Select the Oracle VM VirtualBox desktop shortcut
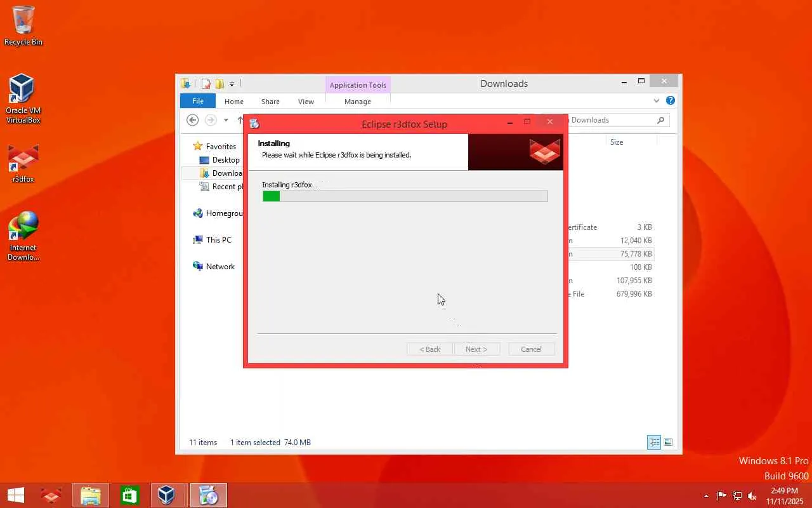The height and width of the screenshot is (508, 812). point(23,98)
